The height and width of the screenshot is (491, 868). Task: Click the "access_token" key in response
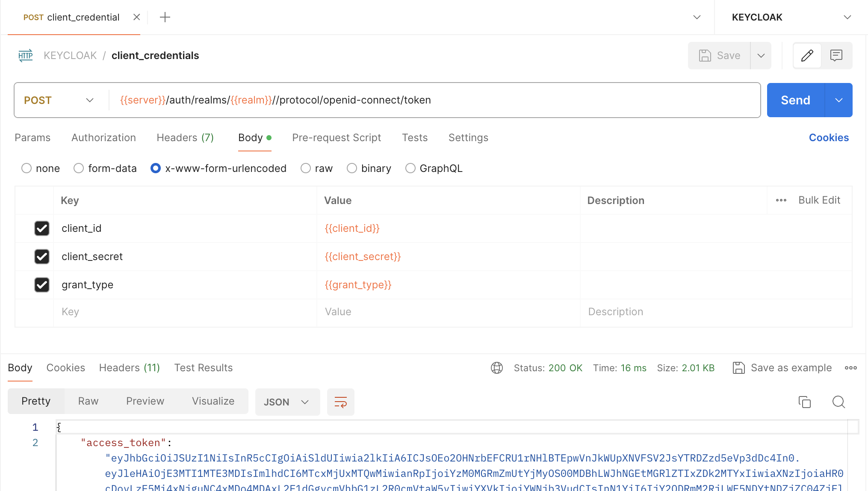click(x=123, y=443)
